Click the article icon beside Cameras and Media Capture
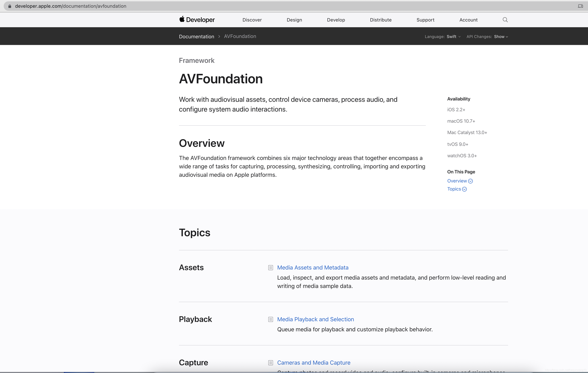This screenshot has height=373, width=588. 270,363
